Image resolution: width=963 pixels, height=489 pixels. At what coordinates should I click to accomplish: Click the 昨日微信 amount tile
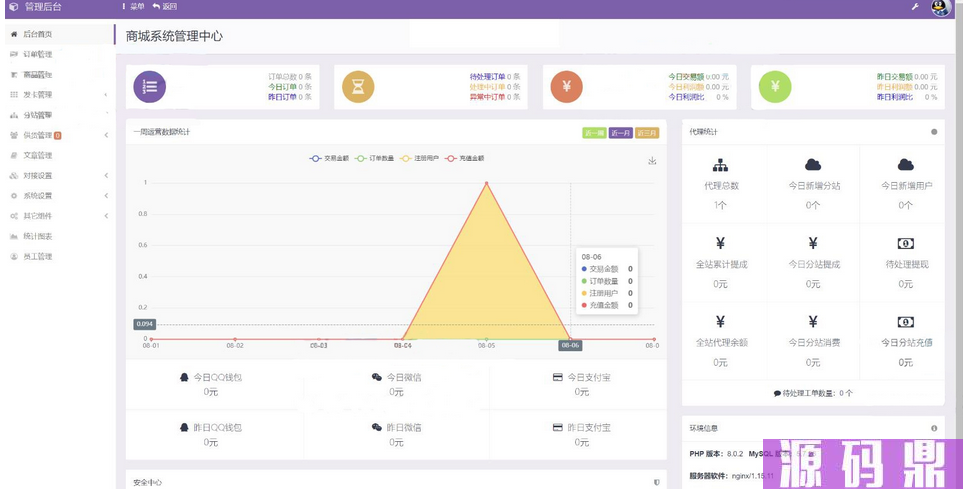396,434
